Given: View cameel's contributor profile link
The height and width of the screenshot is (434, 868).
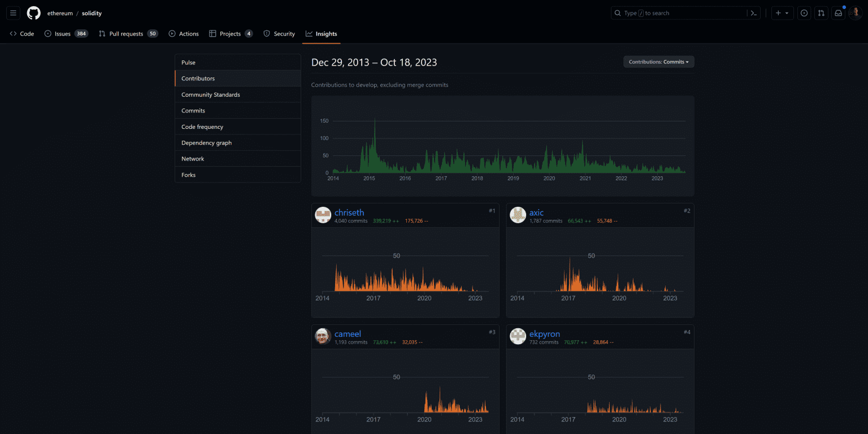Looking at the screenshot, I should (x=348, y=333).
